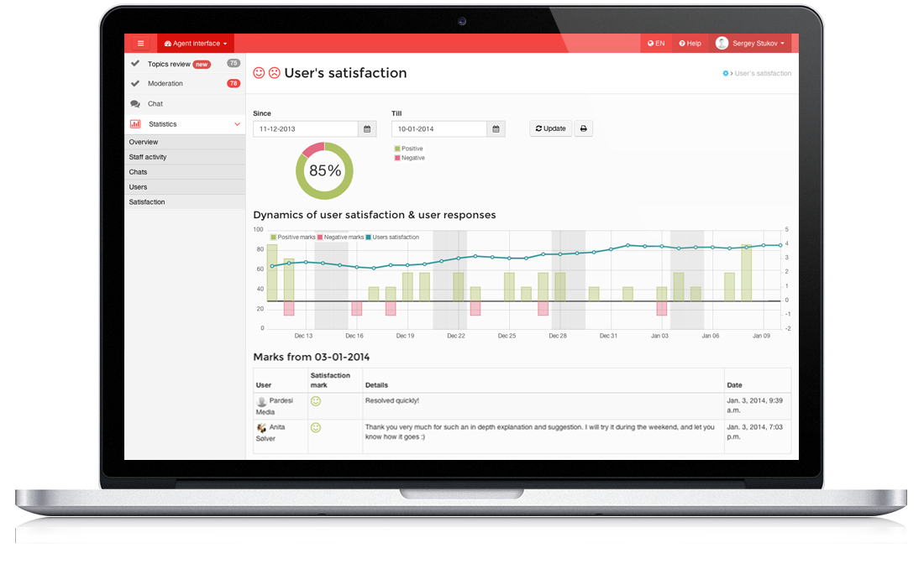The width and height of the screenshot is (924, 564).
Task: Click the 85% donut chart
Action: point(324,170)
